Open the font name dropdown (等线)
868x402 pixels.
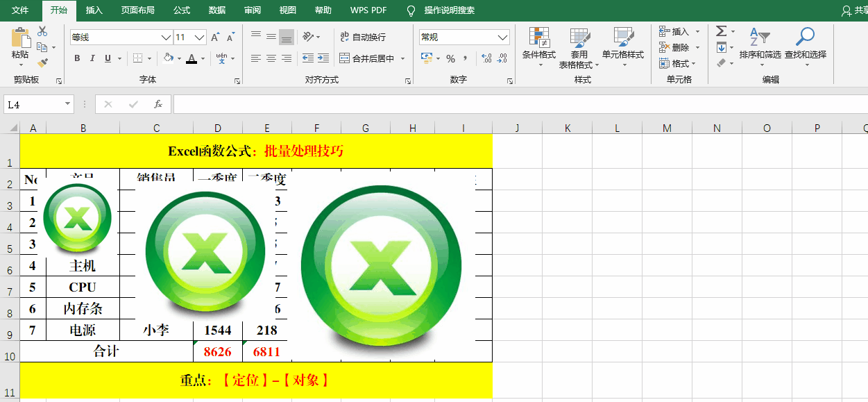pos(166,37)
